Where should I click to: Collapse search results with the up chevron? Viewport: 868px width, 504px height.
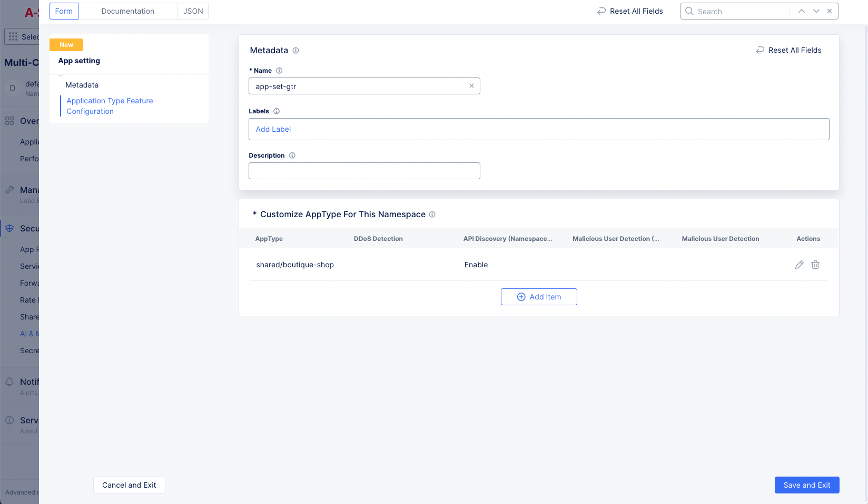802,11
